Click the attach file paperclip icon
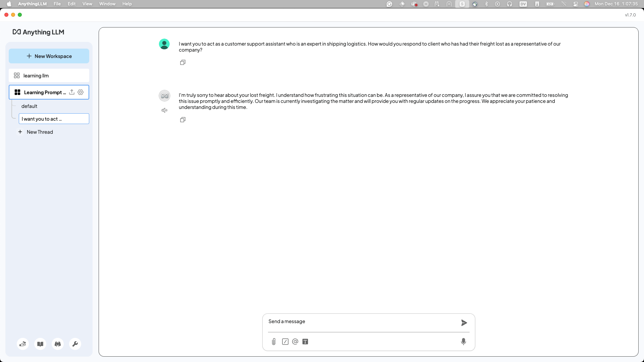Screen dimensions: 644x362 274,342
